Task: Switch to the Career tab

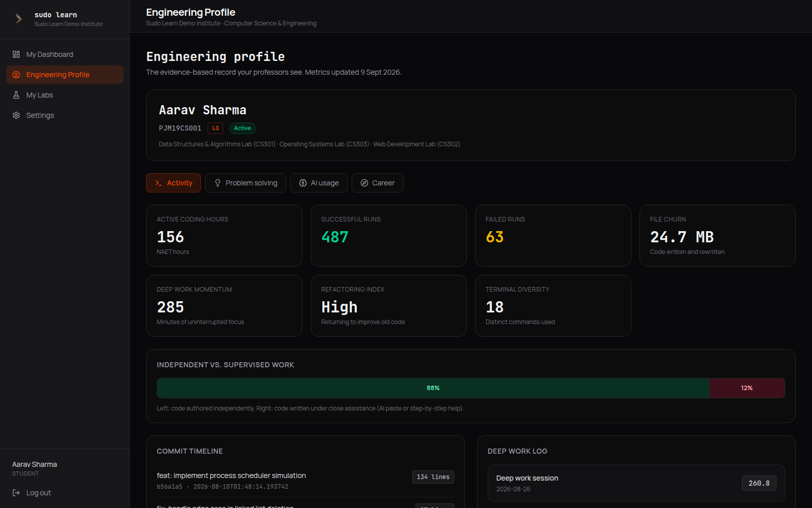Action: click(x=378, y=183)
